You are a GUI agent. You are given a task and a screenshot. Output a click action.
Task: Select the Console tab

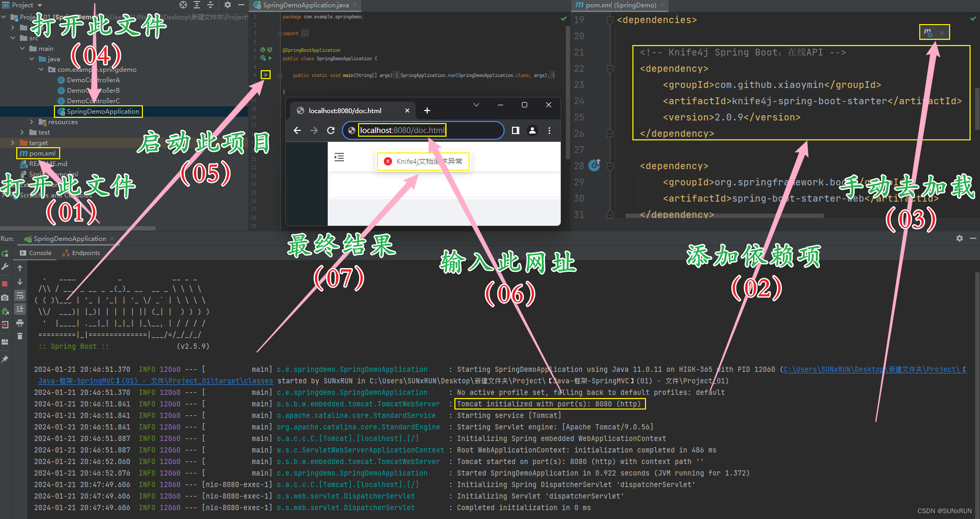tap(36, 253)
